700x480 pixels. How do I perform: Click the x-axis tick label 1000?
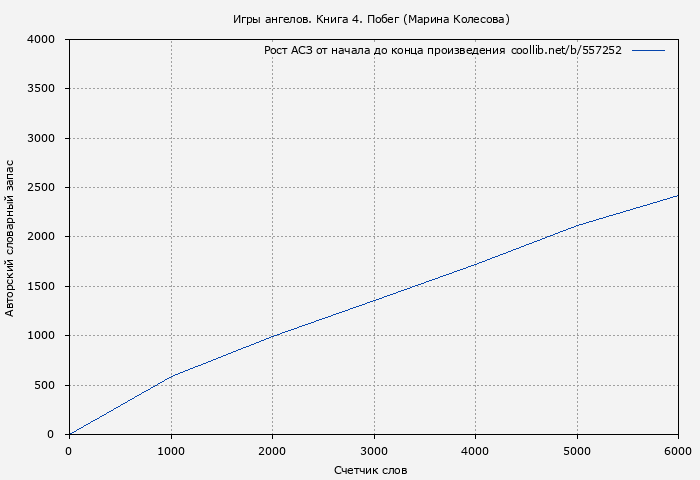pyautogui.click(x=171, y=451)
